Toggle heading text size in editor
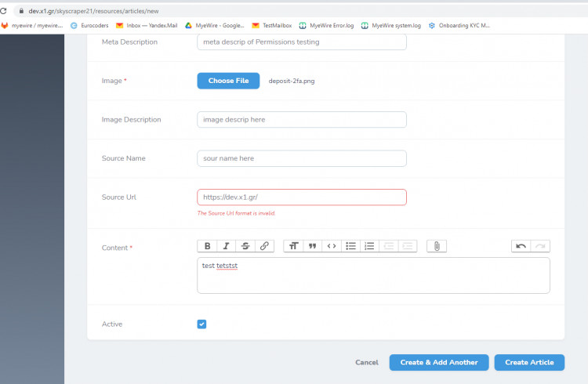Screen dimensions: 588x384 (293, 246)
